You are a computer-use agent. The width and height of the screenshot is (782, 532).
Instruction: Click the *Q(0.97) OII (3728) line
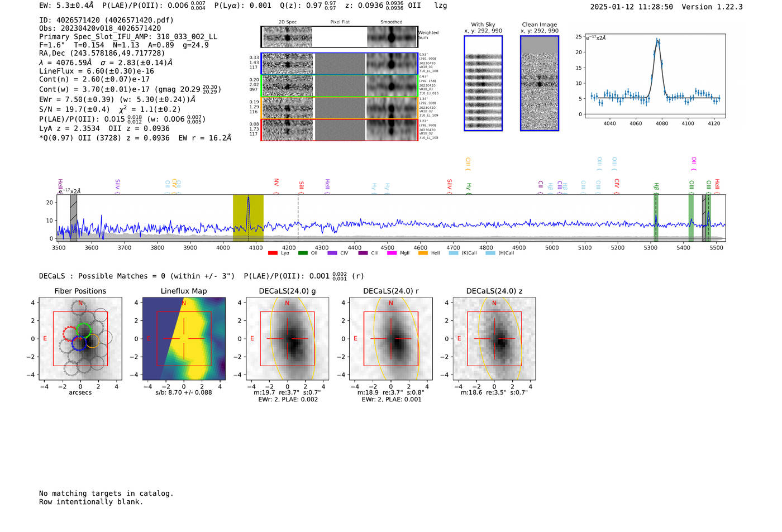click(x=135, y=138)
